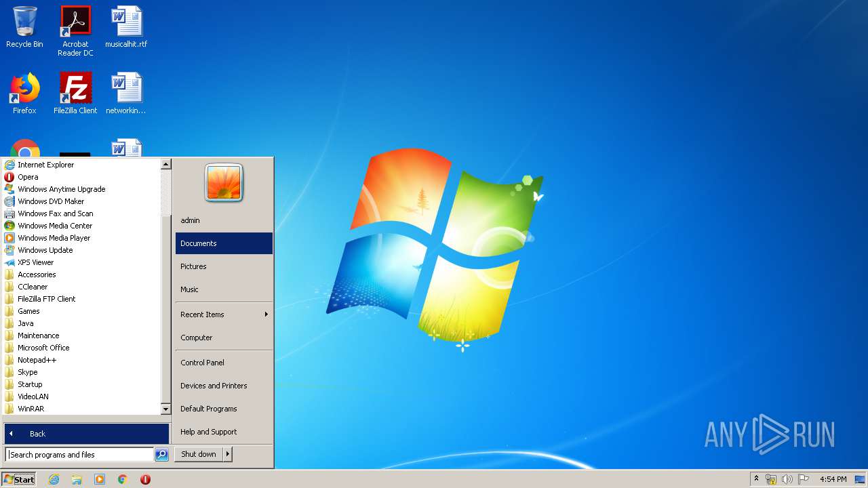The width and height of the screenshot is (868, 488).
Task: Open Control Panel
Action: [x=224, y=363]
